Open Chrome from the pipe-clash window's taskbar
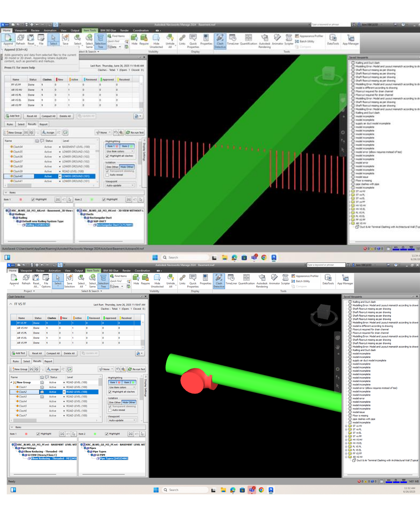 261,490
